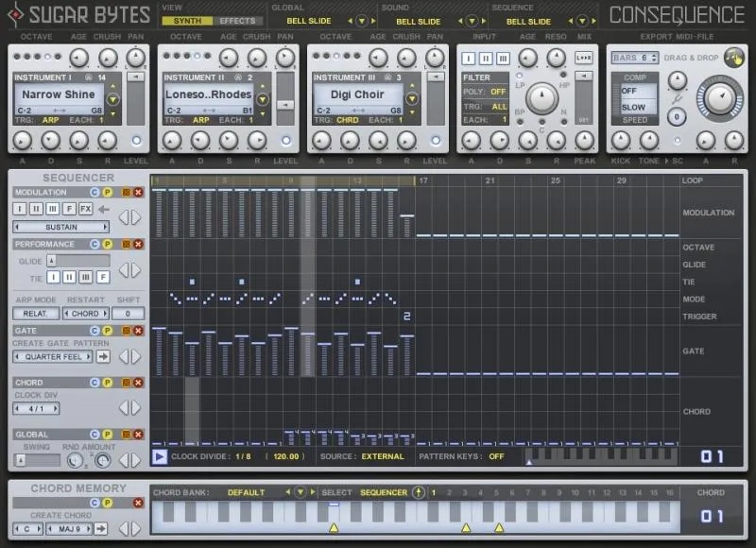This screenshot has height=548, width=756.
Task: Click the Relat. arp mode button
Action: pyautogui.click(x=36, y=314)
